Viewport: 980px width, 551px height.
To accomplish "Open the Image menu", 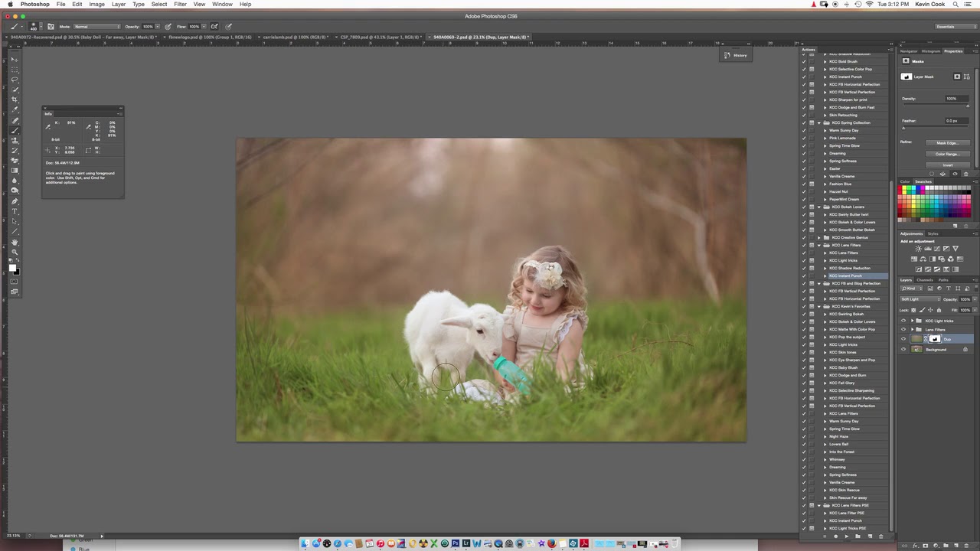I will point(96,5).
